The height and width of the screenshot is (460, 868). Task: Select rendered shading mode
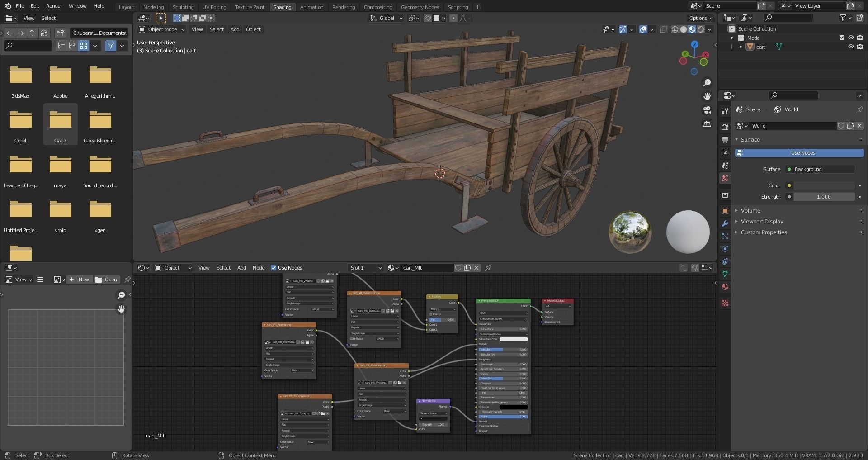pos(701,29)
